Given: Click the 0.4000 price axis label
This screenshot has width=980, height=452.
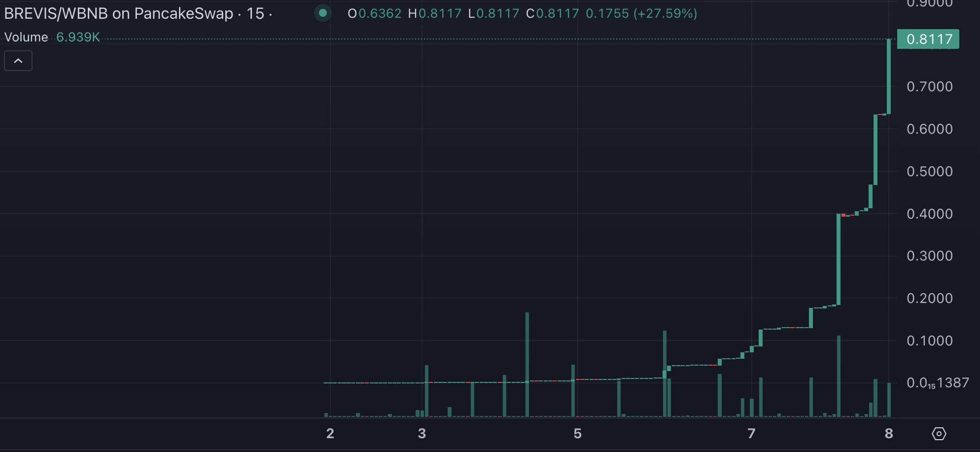Looking at the screenshot, I should 930,214.
